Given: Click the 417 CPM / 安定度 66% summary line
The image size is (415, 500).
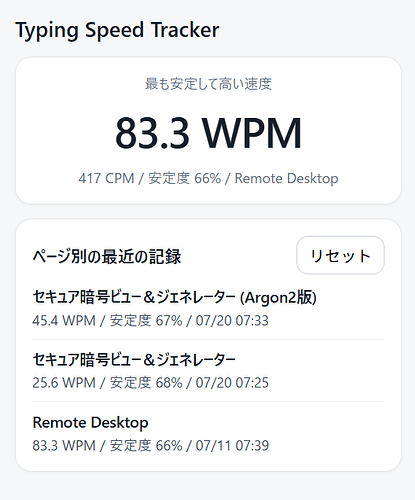Looking at the screenshot, I should [208, 178].
